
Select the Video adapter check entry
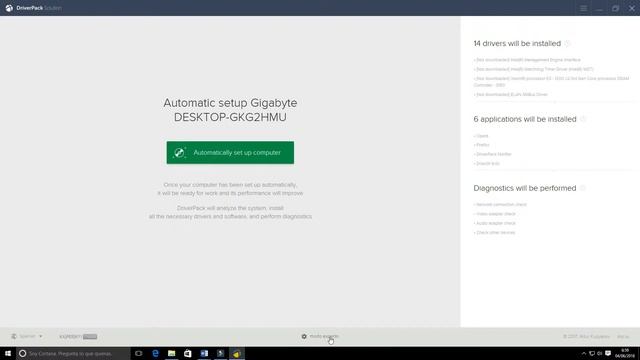pos(495,214)
